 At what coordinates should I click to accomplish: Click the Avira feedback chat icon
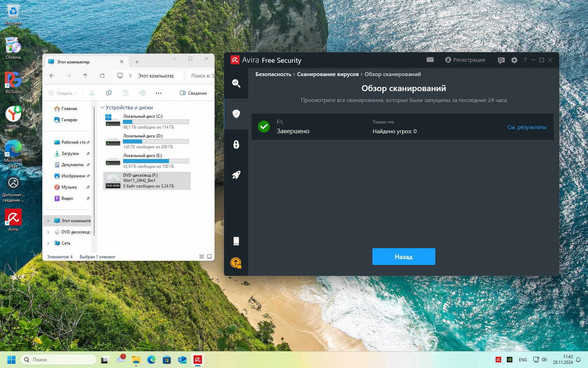click(x=501, y=60)
